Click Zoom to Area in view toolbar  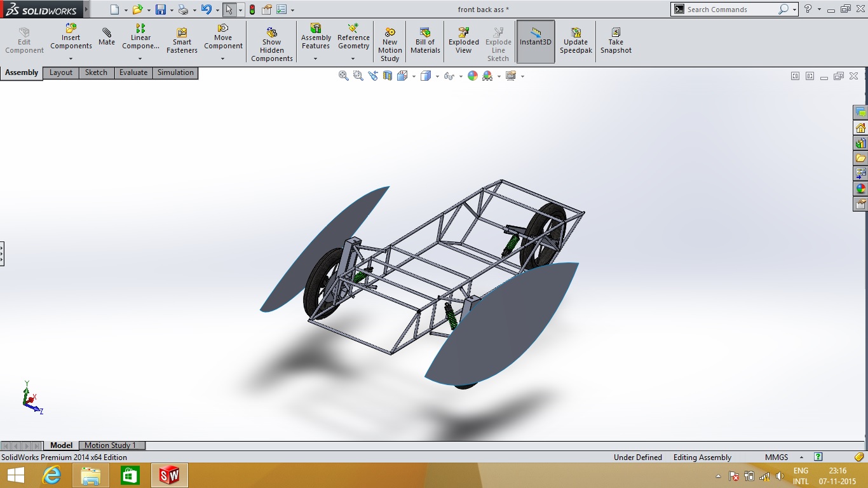tap(358, 76)
